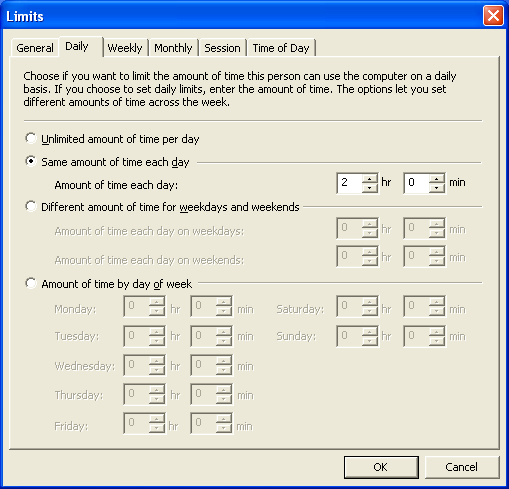Image resolution: width=509 pixels, height=489 pixels.
Task: Click the Wednesday minutes field
Action: tap(203, 365)
